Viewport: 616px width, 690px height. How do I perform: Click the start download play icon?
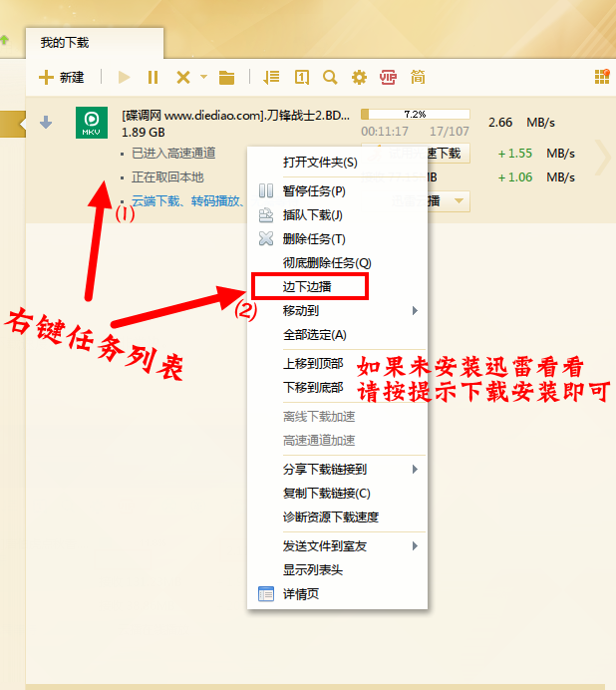[x=125, y=77]
